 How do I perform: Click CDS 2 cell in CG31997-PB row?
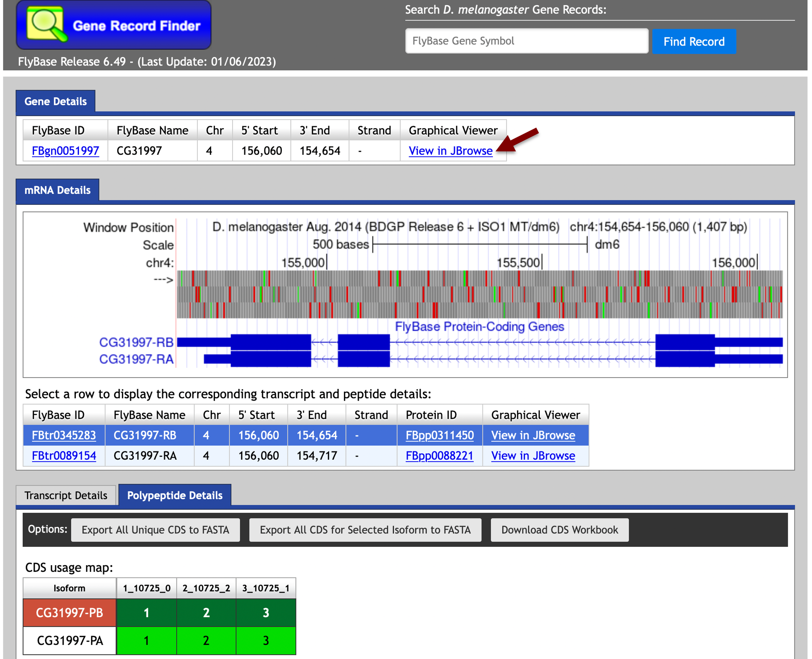206,613
